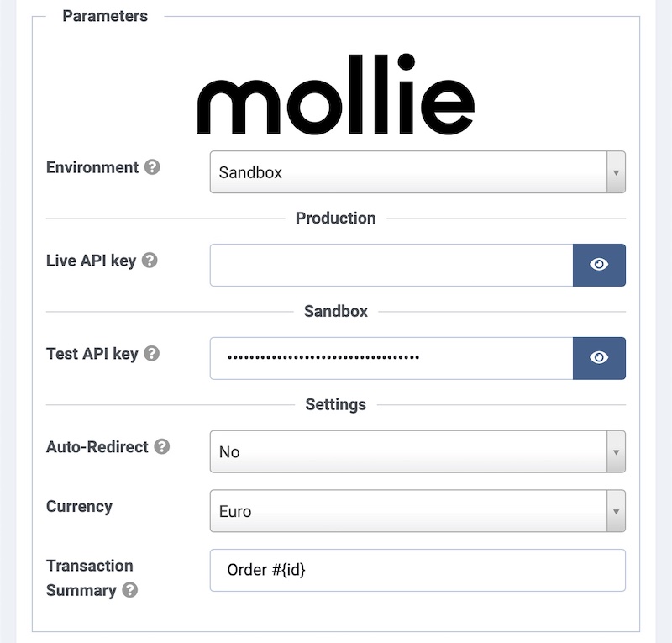Open the Currency dropdown showing Euro

(x=408, y=511)
